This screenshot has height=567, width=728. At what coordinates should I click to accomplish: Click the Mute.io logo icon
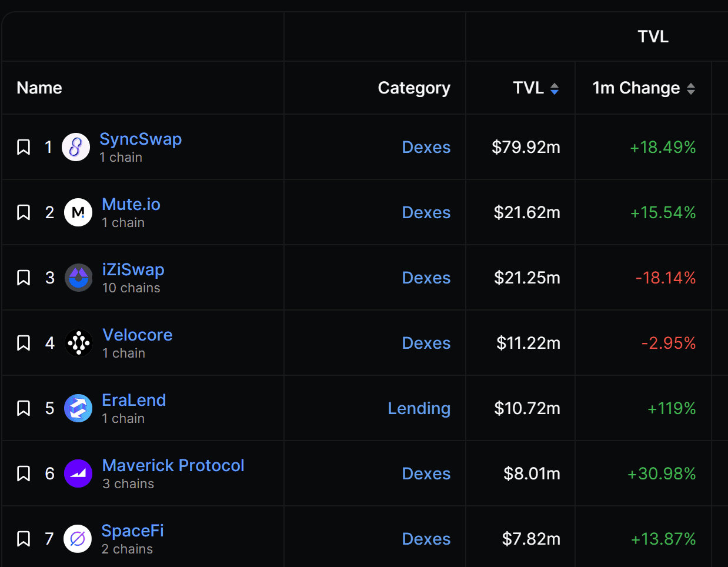[x=78, y=212]
